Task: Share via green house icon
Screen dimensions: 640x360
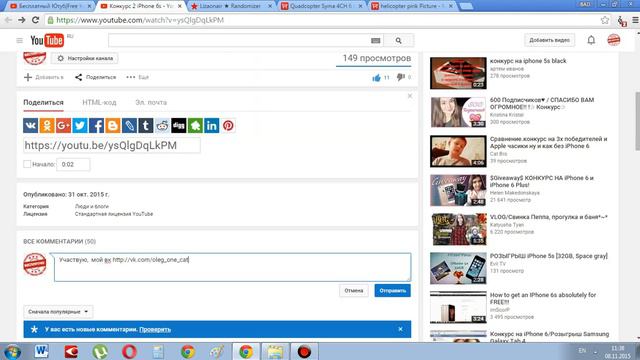Action: [195, 126]
